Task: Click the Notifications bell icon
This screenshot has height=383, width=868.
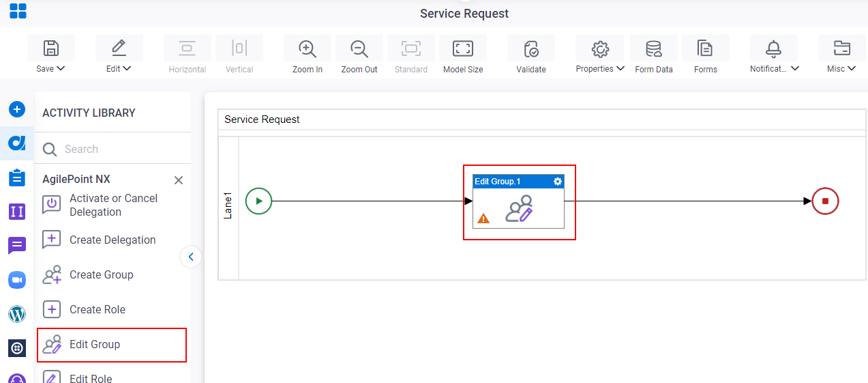Action: (773, 48)
